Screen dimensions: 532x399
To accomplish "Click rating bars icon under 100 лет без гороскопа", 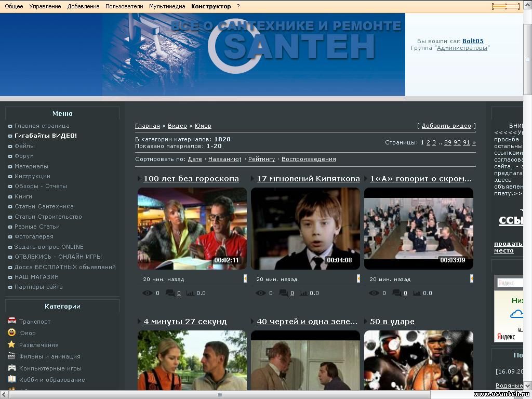I will click(x=190, y=293).
